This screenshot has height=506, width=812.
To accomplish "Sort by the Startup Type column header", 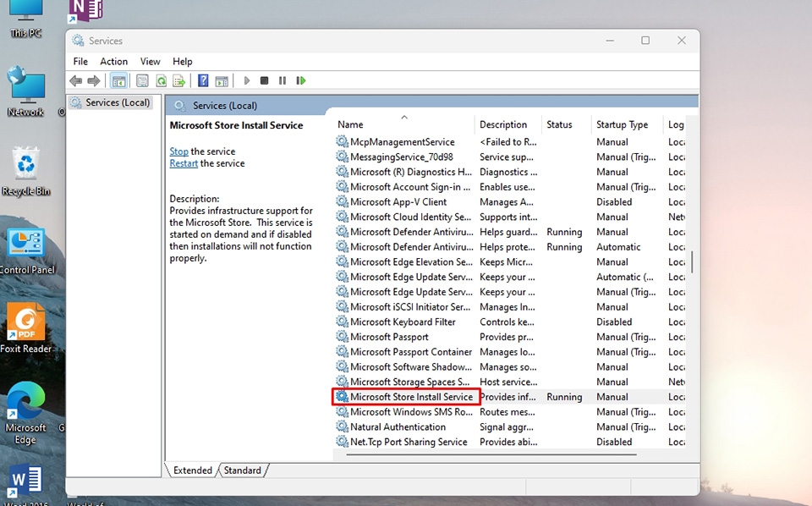I will point(628,124).
